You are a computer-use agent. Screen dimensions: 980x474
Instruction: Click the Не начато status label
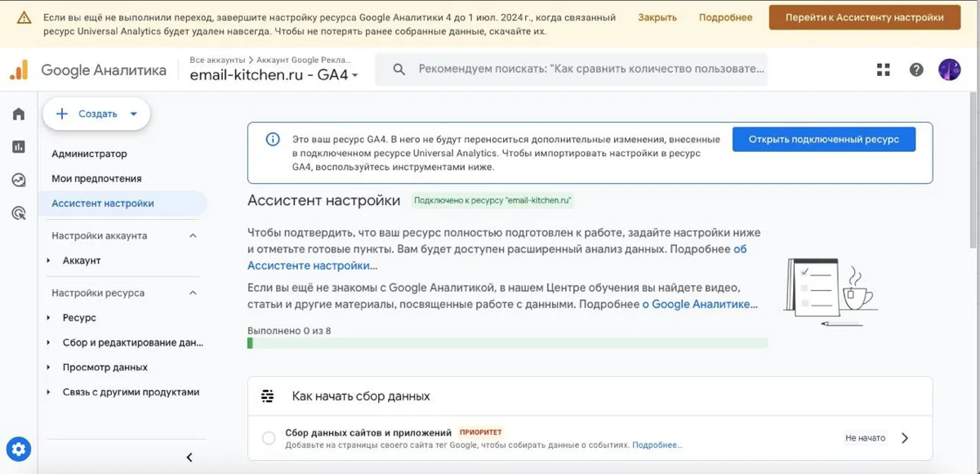(x=865, y=438)
